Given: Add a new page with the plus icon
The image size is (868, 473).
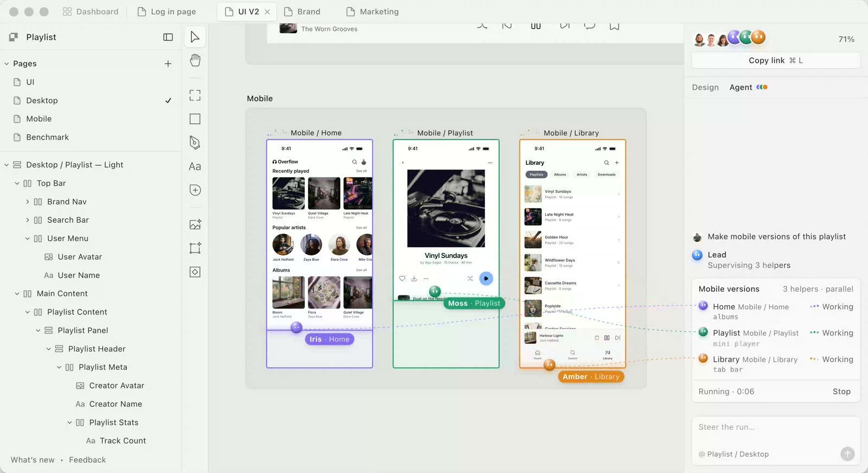Looking at the screenshot, I should click(168, 64).
